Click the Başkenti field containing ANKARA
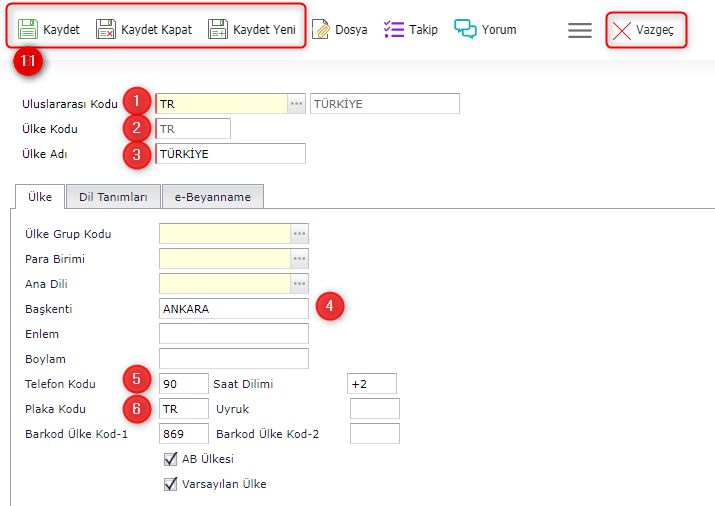715x506 pixels. 233,309
